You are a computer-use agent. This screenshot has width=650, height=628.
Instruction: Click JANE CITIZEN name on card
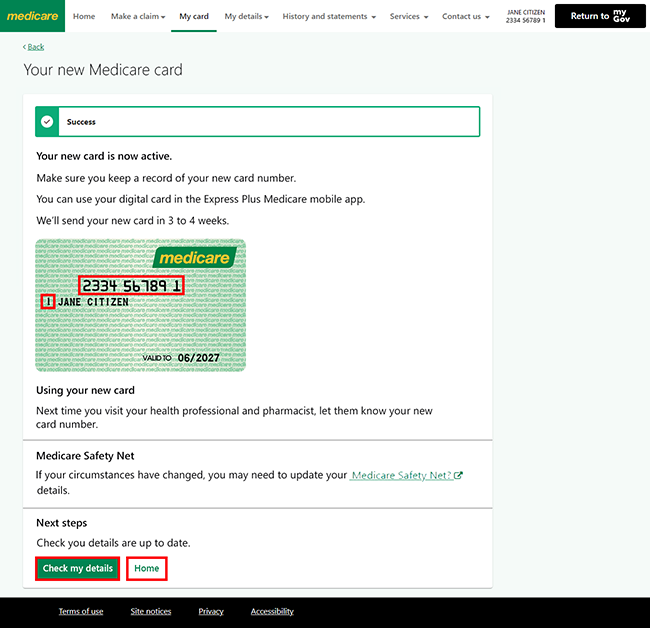93,302
